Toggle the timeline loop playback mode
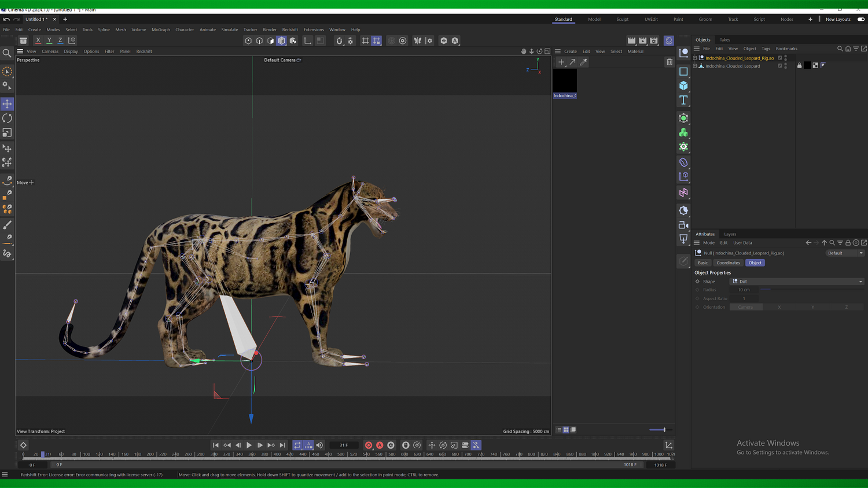868x488 pixels. pos(297,445)
